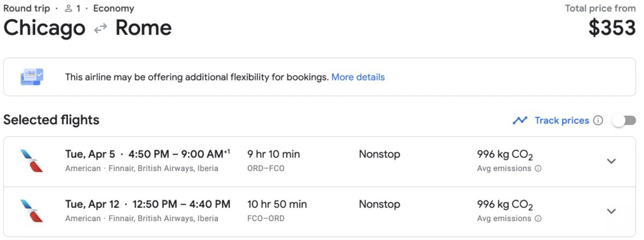Expand the Apr 5 outbound flight details
This screenshot has width=644, height=240.
coord(611,161)
